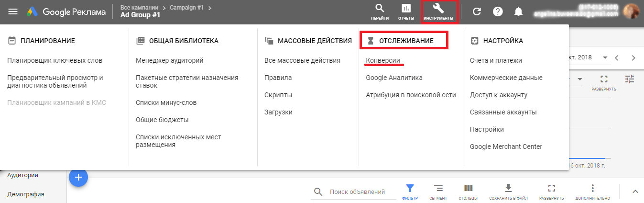Open the help question mark icon
This screenshot has height=203, width=644.
click(498, 11)
